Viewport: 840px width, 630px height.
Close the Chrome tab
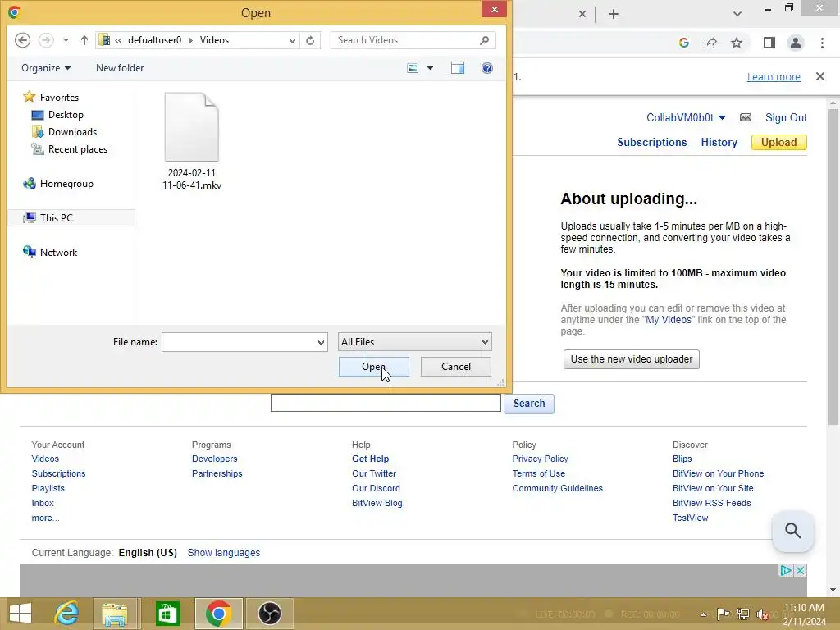[x=582, y=15]
